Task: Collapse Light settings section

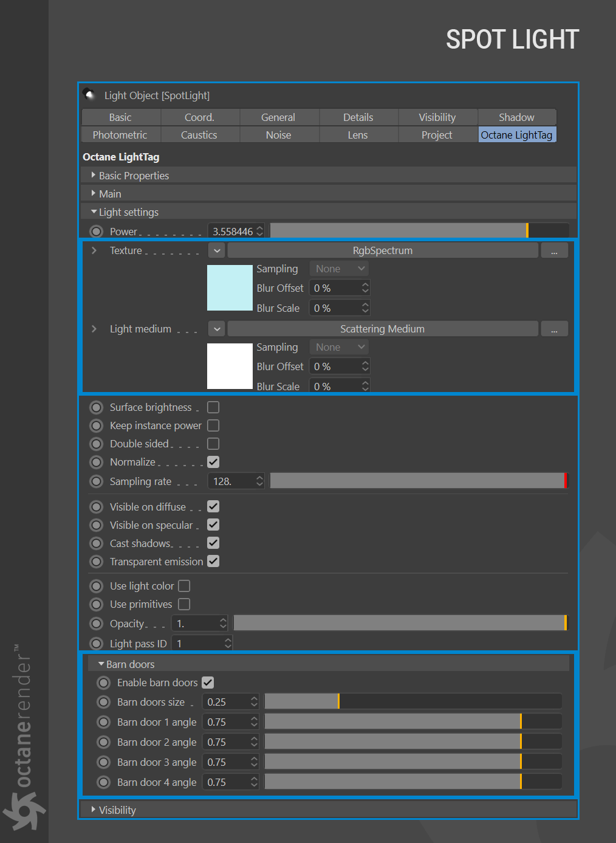Action: point(94,212)
